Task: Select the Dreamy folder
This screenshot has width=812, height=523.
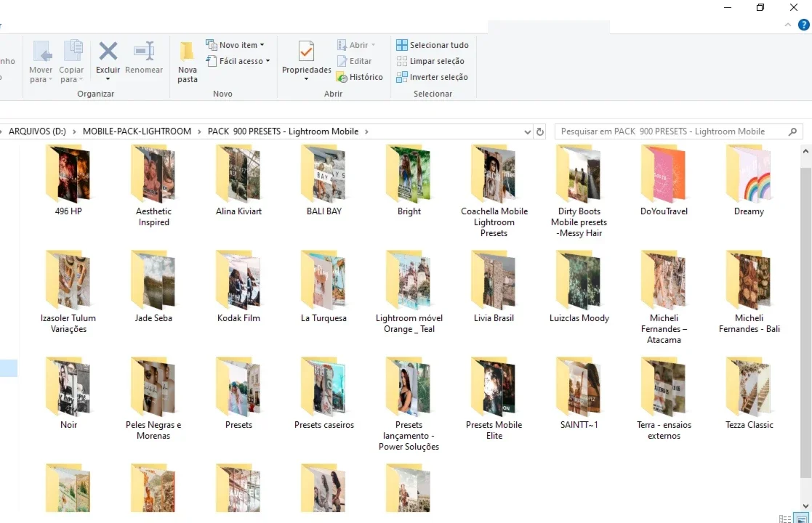Action: pyautogui.click(x=749, y=180)
